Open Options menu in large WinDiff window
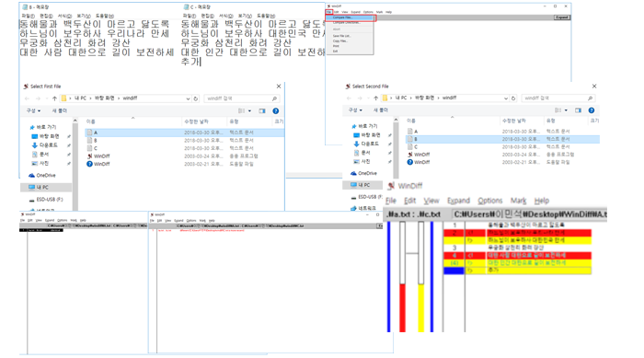644x358 pixels. click(490, 201)
